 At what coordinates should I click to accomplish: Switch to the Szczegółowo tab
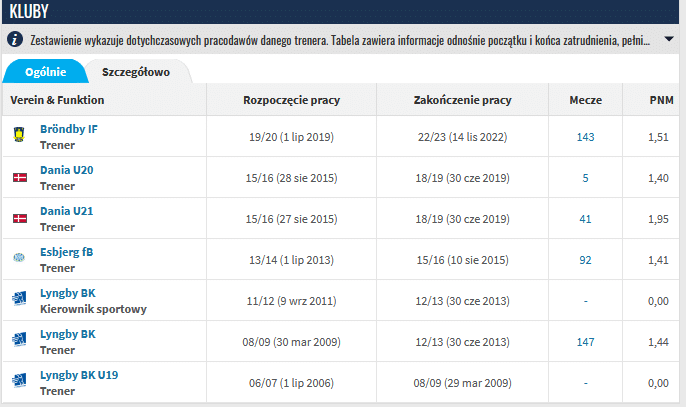[135, 72]
